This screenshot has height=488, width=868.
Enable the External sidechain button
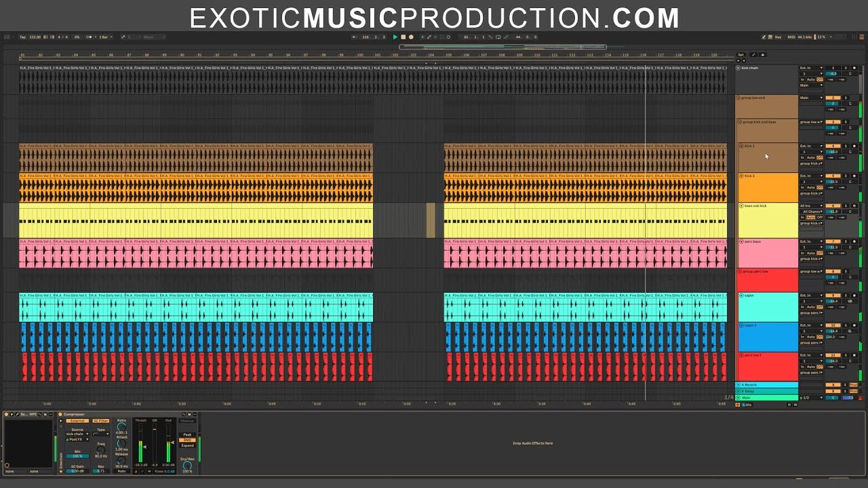point(77,421)
